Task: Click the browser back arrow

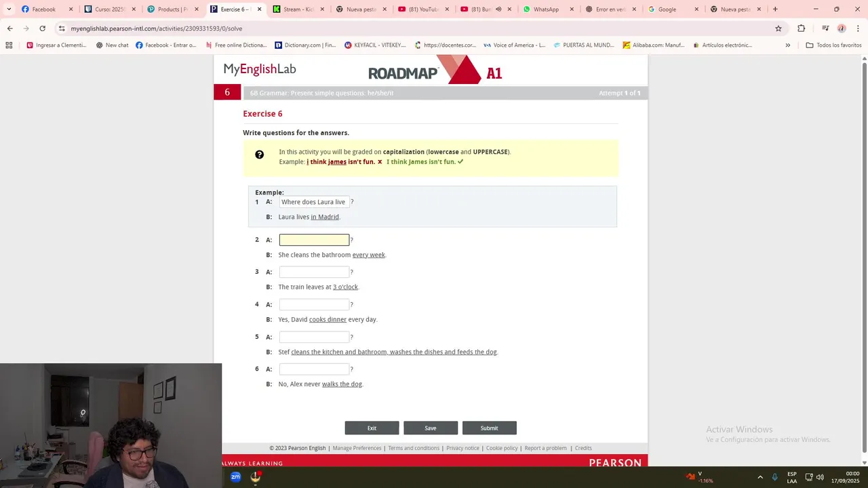Action: 9,28
